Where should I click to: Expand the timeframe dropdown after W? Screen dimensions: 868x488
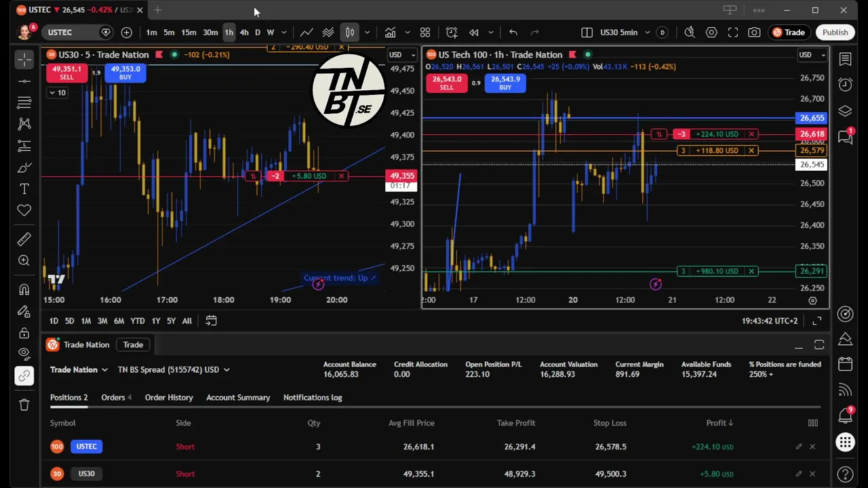click(x=284, y=33)
